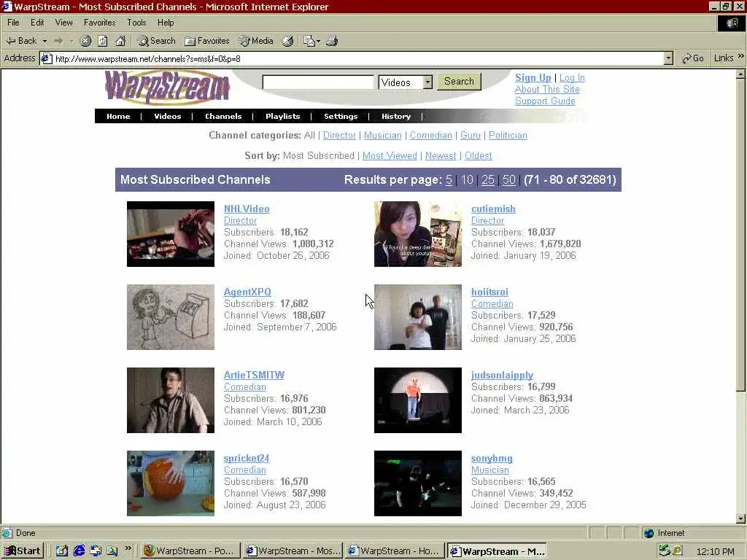This screenshot has width=747, height=560.
Task: Go to the Videos navigation tab
Action: pos(167,116)
